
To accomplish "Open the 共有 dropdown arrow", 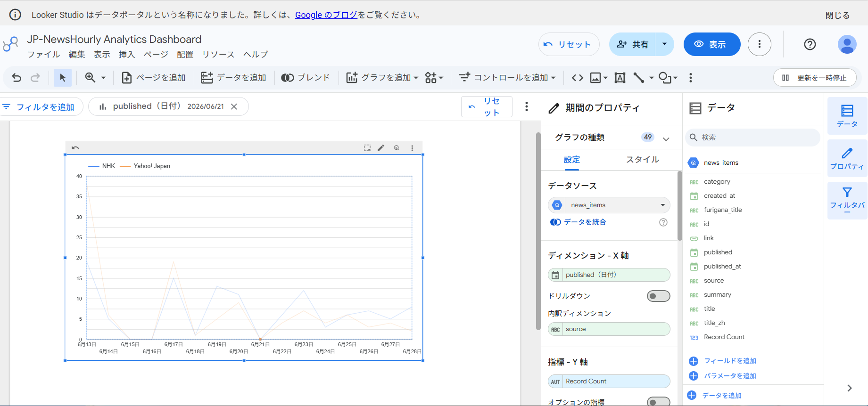I will [x=665, y=44].
